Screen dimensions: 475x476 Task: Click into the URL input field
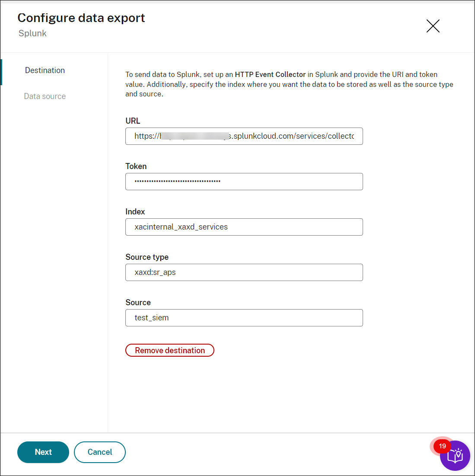coord(244,136)
